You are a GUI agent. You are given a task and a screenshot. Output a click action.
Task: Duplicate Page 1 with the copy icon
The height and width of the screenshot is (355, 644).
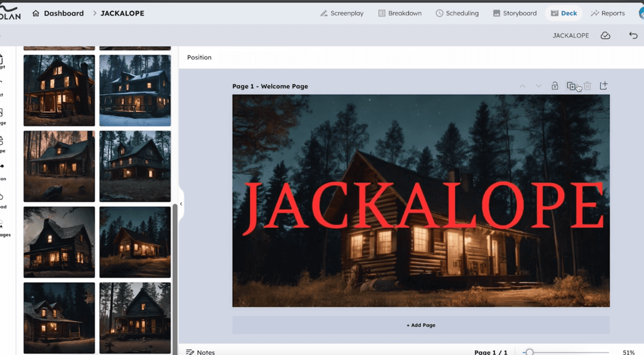(571, 86)
